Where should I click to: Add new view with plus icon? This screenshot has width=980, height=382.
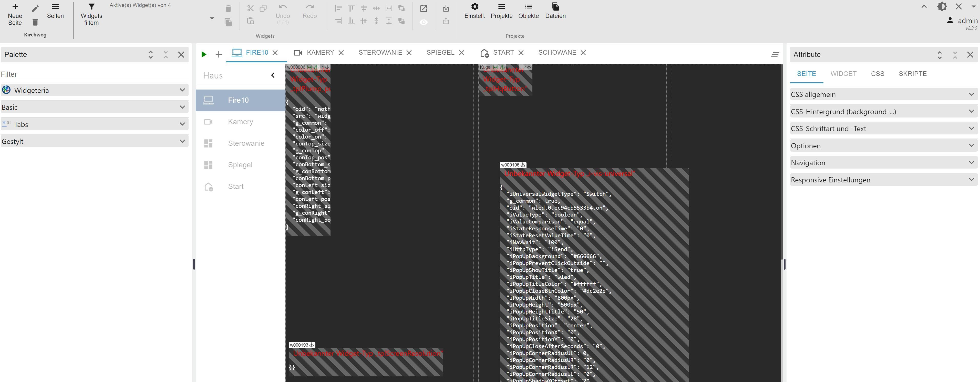point(218,54)
